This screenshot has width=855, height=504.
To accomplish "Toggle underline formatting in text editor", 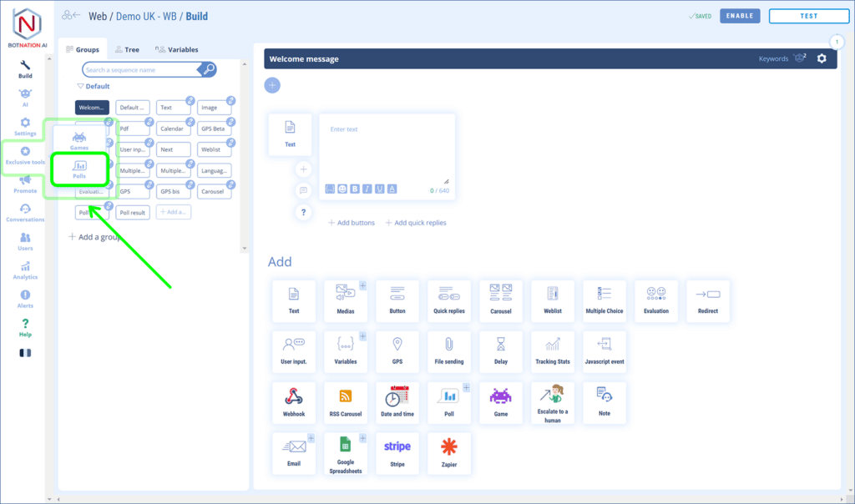I will (380, 189).
